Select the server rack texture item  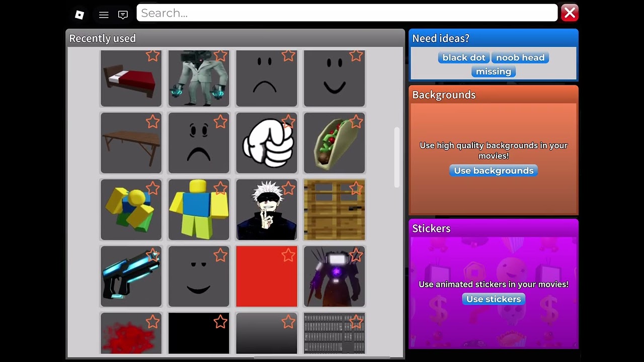pos(335,333)
